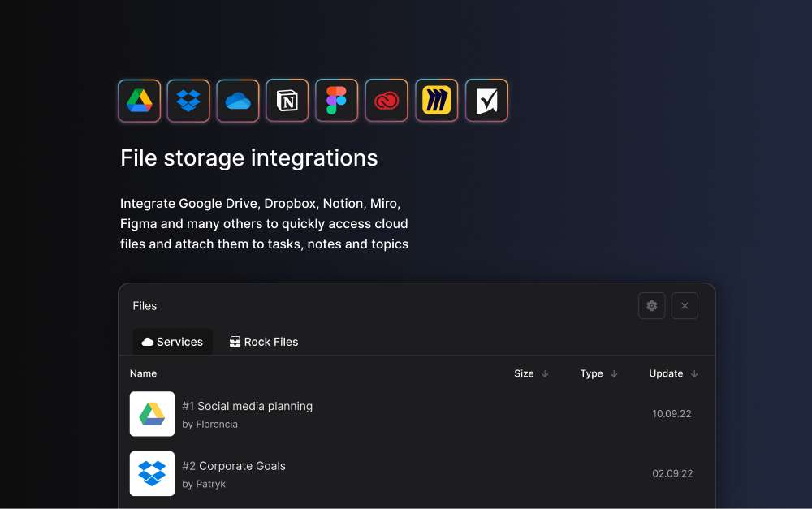Image resolution: width=812 pixels, height=509 pixels.
Task: Click the Notion integration icon
Action: 287,101
